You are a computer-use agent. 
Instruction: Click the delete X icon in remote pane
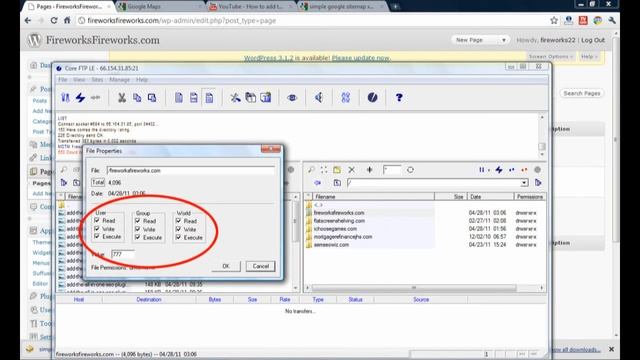(351, 170)
